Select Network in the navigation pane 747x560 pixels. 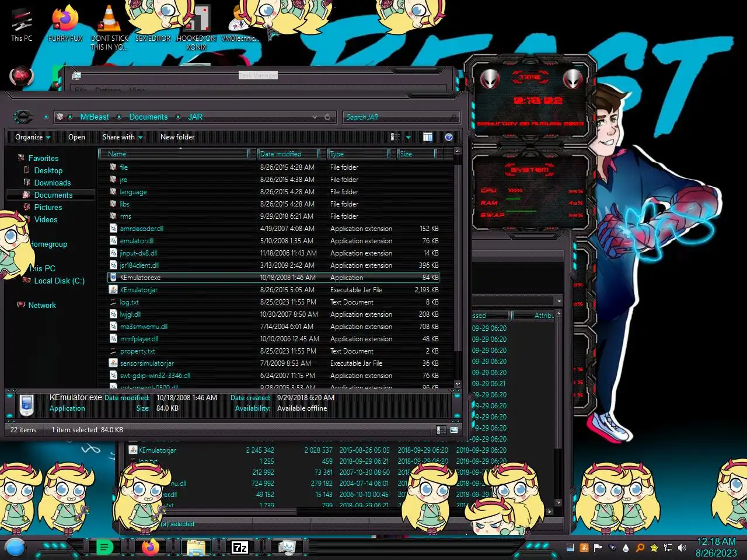42,305
